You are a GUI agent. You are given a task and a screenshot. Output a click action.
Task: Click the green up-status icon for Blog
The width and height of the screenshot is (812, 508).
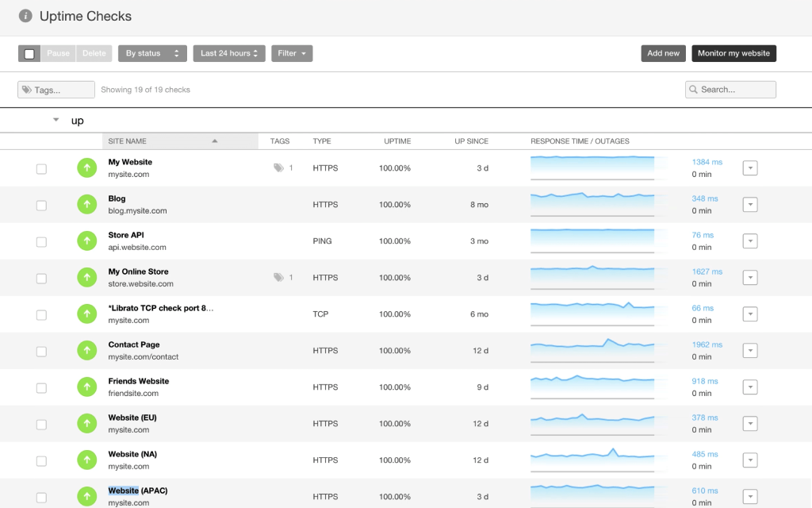point(86,204)
